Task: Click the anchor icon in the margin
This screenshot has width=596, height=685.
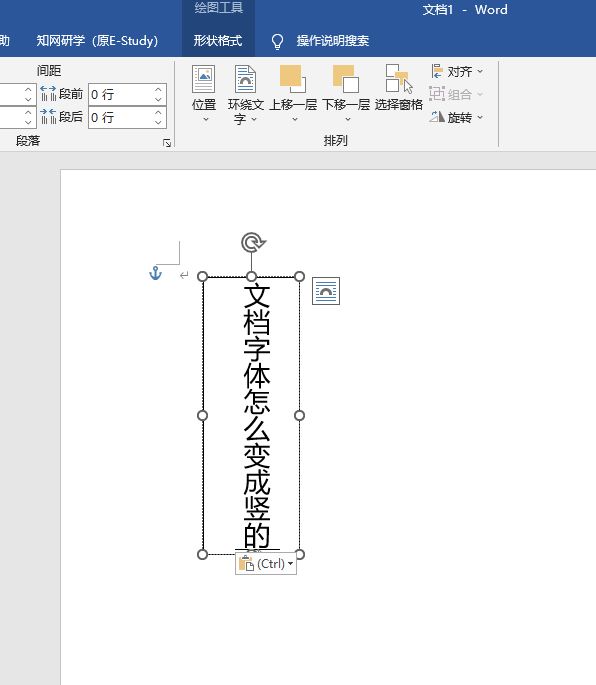Action: pos(156,273)
